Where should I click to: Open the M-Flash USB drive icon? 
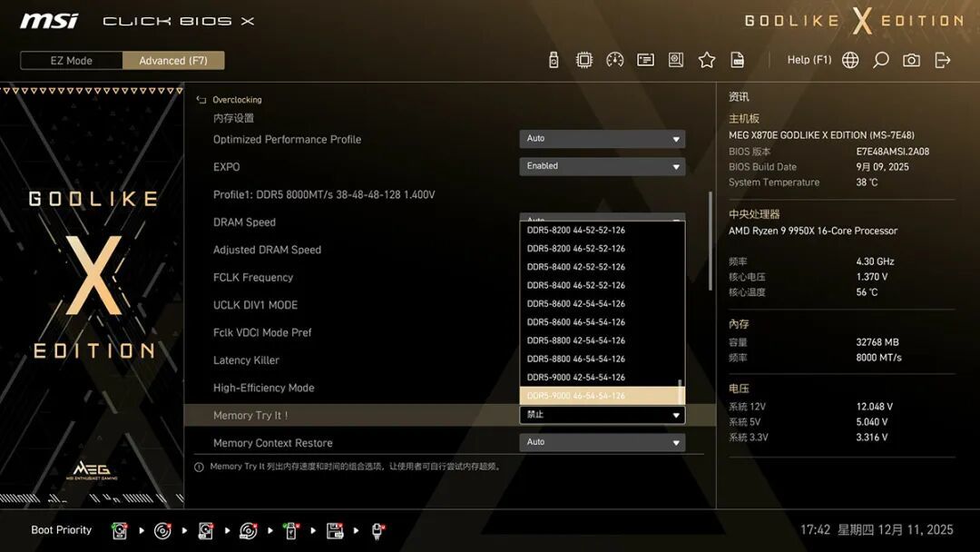(x=554, y=60)
